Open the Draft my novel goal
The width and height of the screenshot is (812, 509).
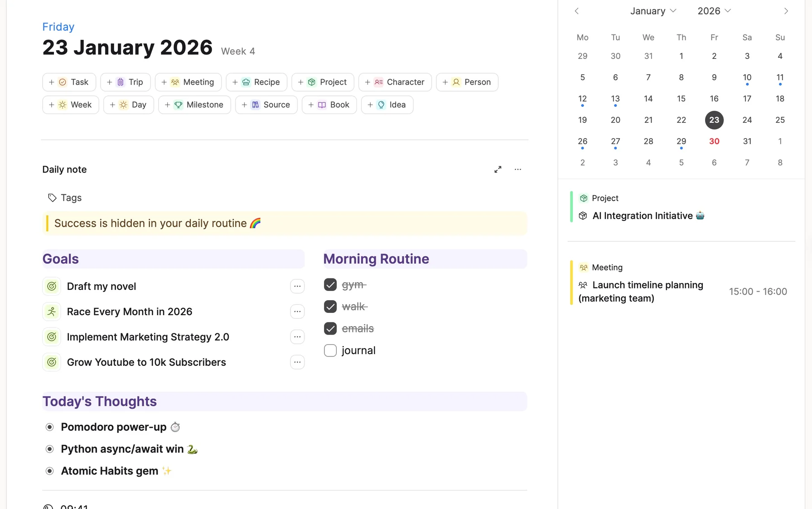click(x=101, y=286)
